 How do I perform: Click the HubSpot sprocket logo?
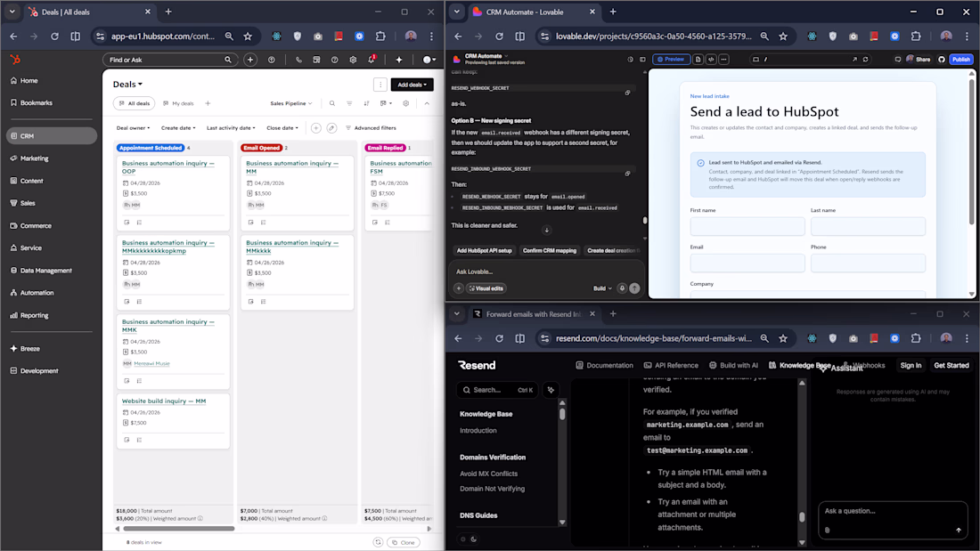click(x=15, y=60)
